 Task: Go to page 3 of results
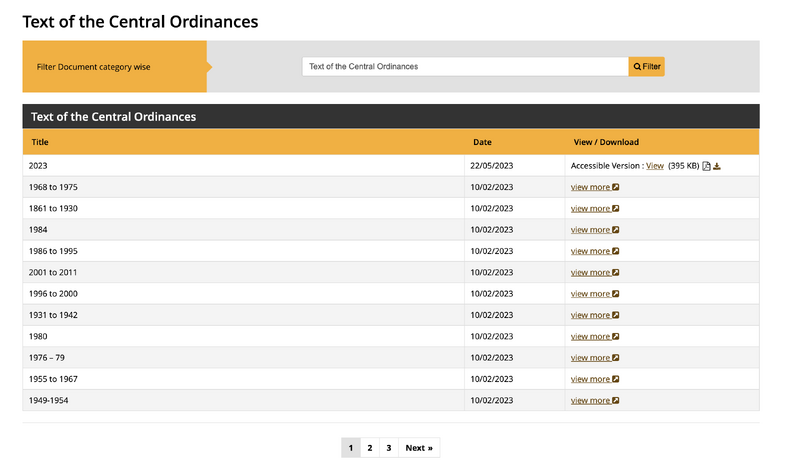(x=389, y=448)
